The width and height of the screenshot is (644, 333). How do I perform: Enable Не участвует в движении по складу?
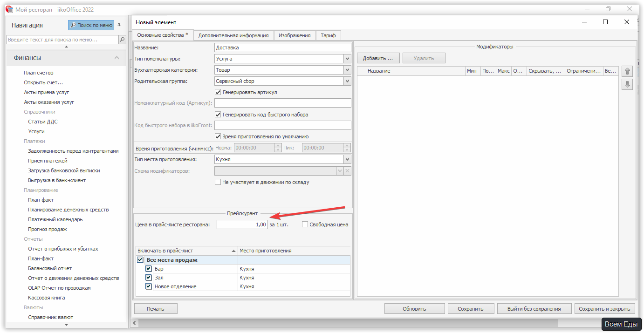218,182
